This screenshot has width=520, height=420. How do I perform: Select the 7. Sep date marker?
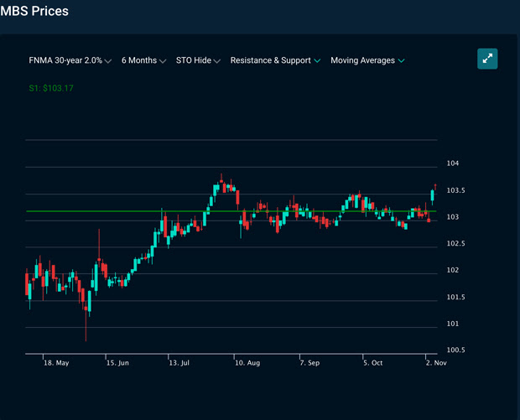pos(309,364)
